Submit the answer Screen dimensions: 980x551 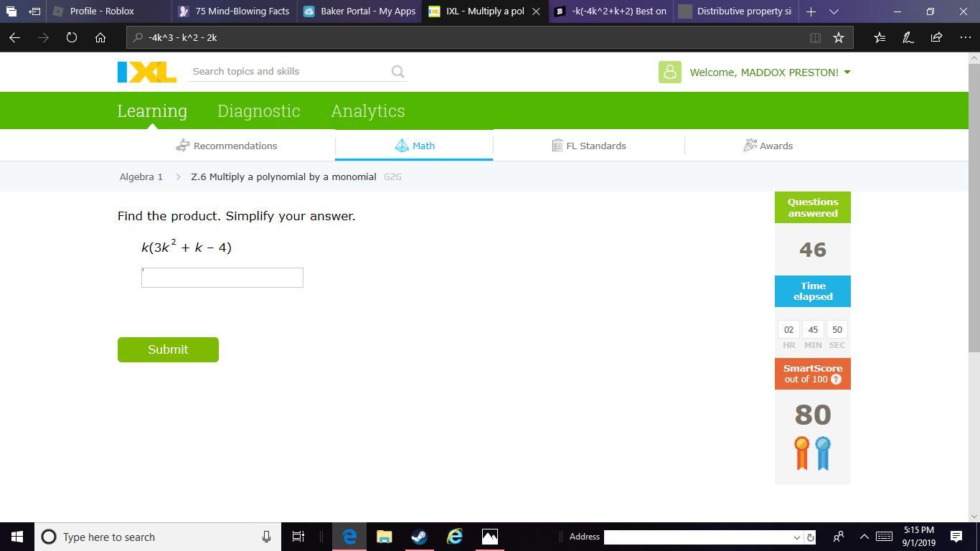pos(168,349)
